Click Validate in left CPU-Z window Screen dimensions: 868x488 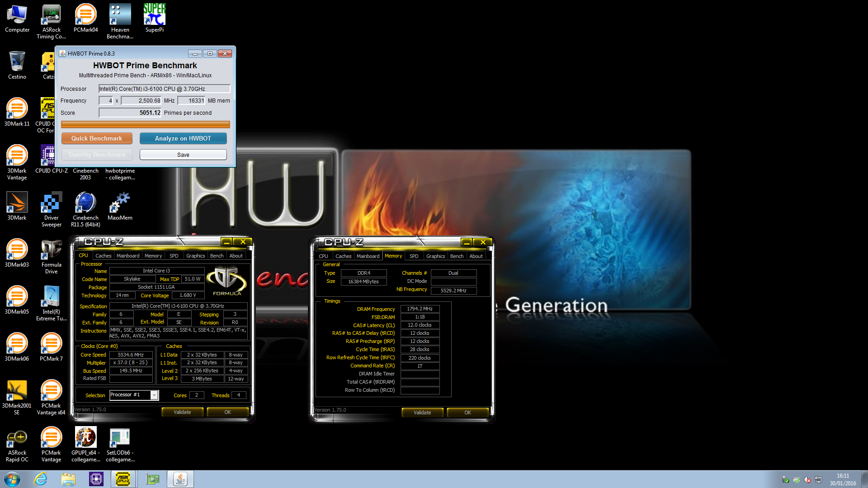[182, 412]
